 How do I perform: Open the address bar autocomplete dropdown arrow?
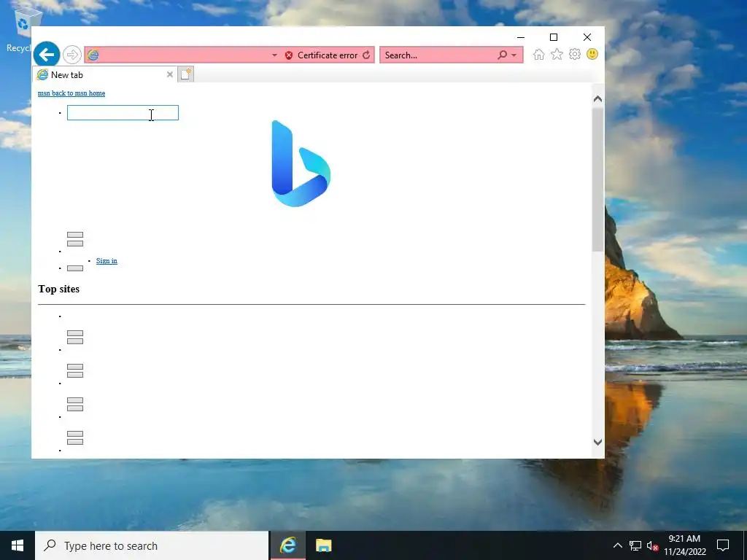(x=274, y=55)
